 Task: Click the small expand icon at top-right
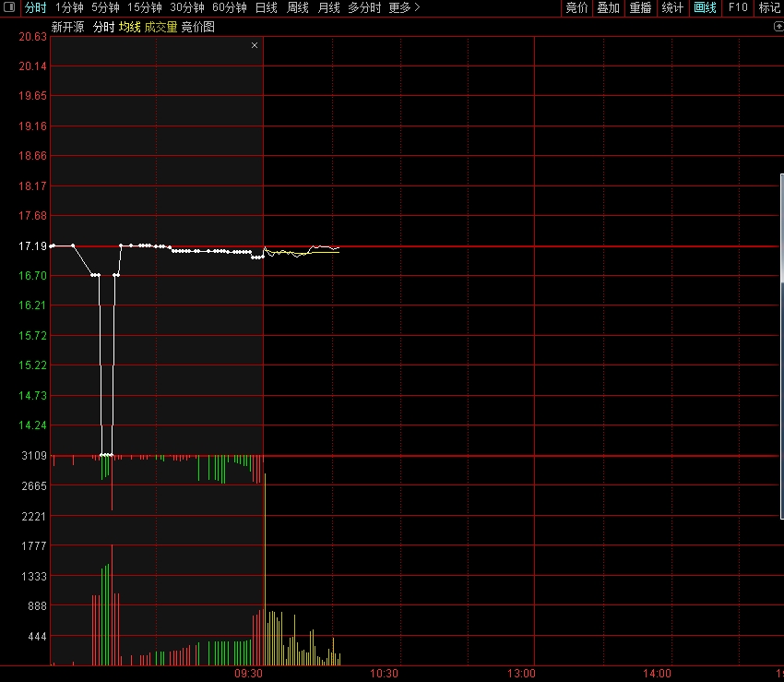click(778, 27)
